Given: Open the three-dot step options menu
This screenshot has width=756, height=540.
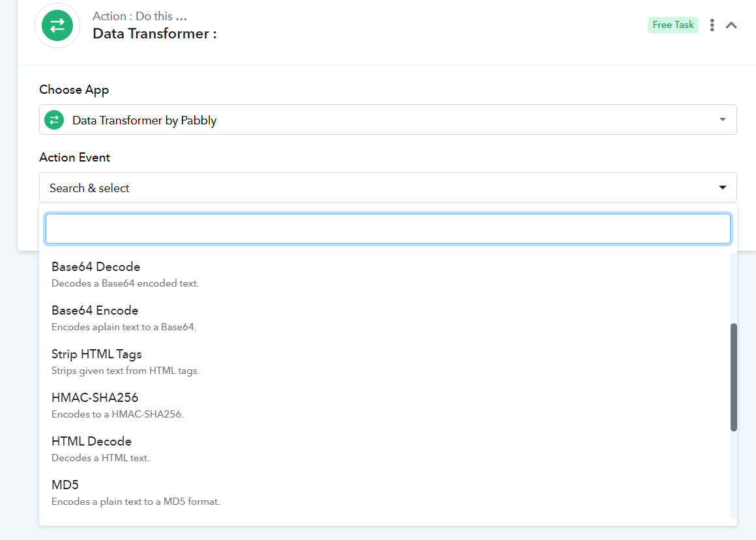Looking at the screenshot, I should point(712,25).
